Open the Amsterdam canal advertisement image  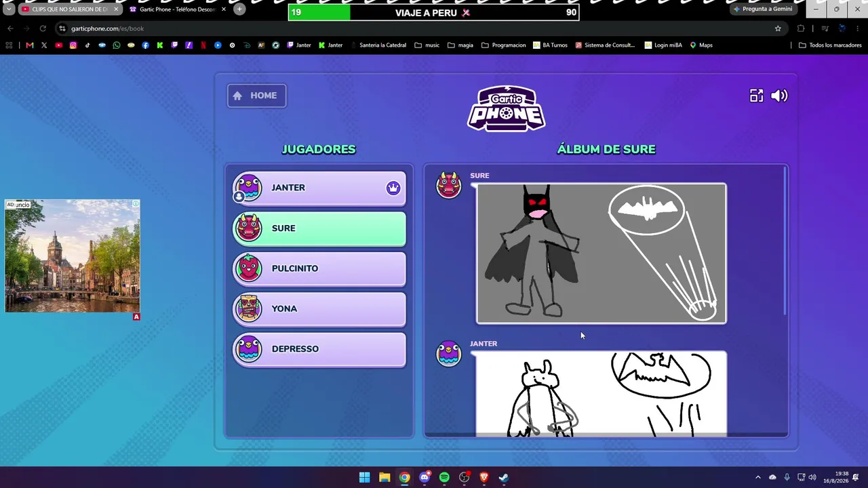(73, 256)
